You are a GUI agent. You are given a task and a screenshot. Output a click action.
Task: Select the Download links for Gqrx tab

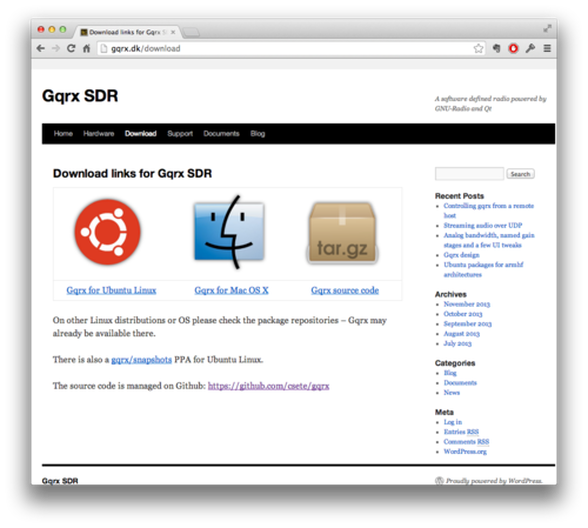tap(128, 32)
